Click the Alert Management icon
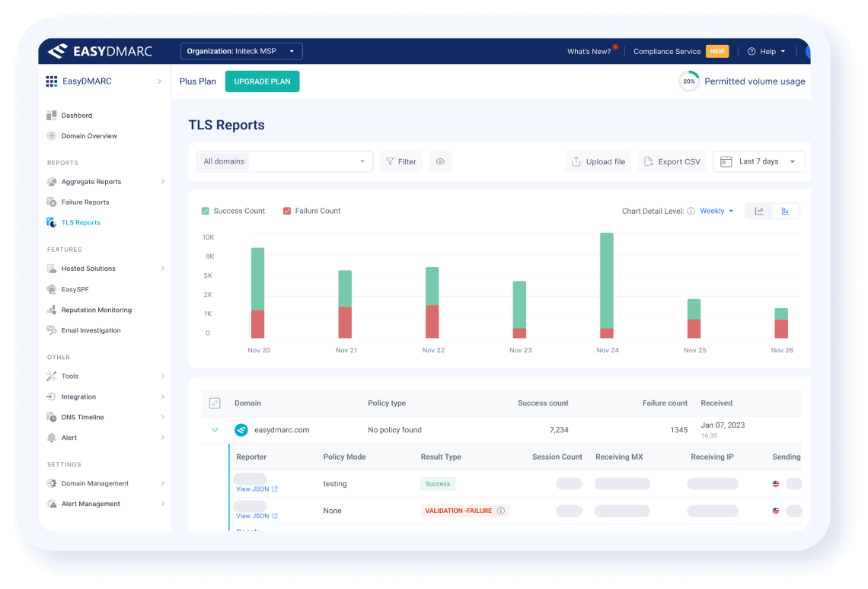Screen dimensions: 868x589 pos(52,504)
